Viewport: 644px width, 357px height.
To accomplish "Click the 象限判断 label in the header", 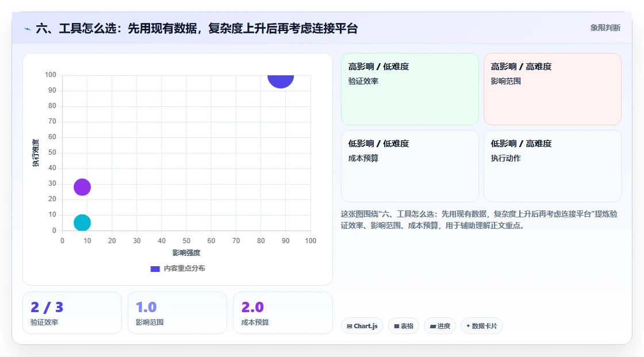I will [x=605, y=28].
